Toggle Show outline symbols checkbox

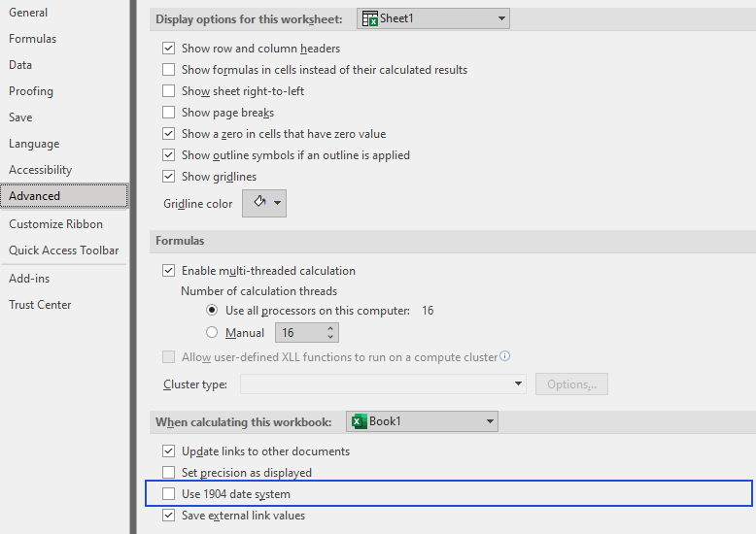point(168,155)
